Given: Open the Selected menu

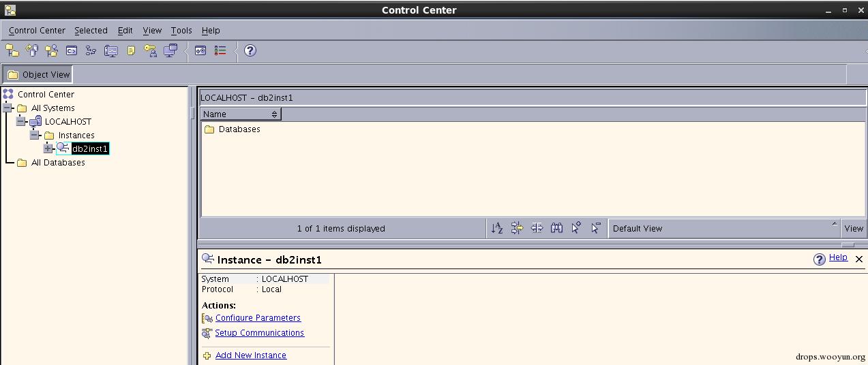Looking at the screenshot, I should pyautogui.click(x=91, y=31).
